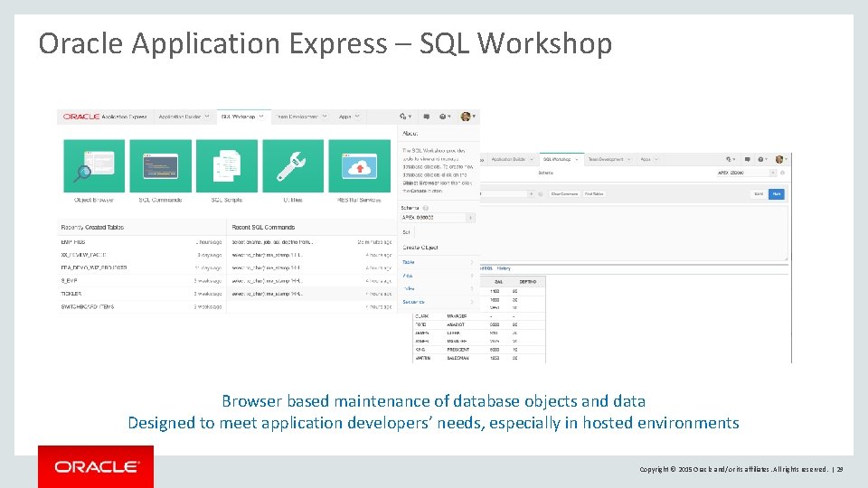Select the Apps tab in the front window

point(349,117)
